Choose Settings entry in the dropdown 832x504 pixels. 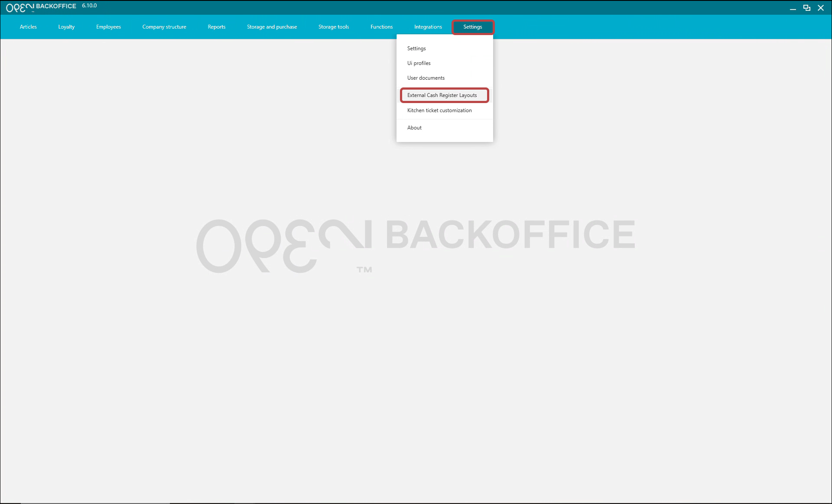445,48
